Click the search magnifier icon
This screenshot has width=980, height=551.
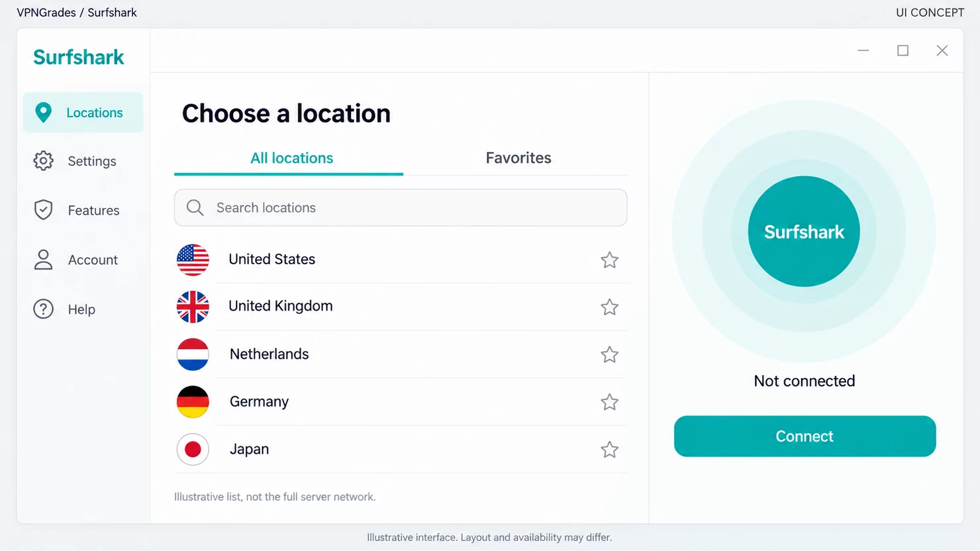(195, 208)
